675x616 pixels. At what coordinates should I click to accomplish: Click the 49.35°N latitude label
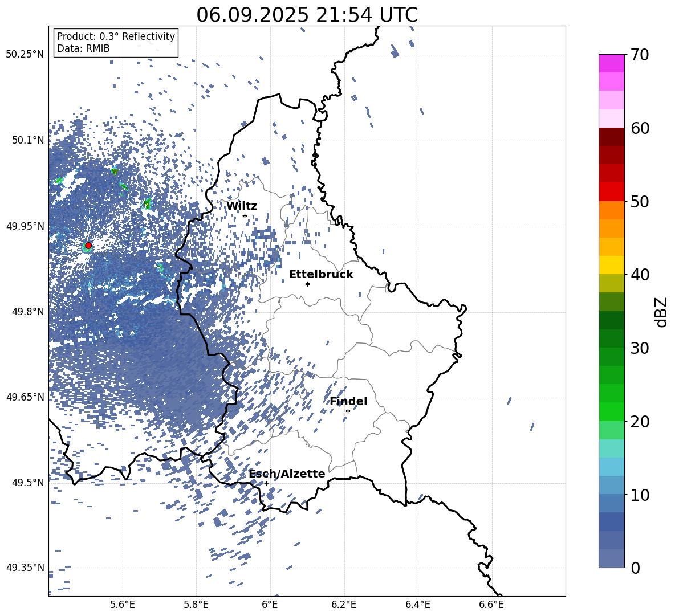[x=25, y=568]
